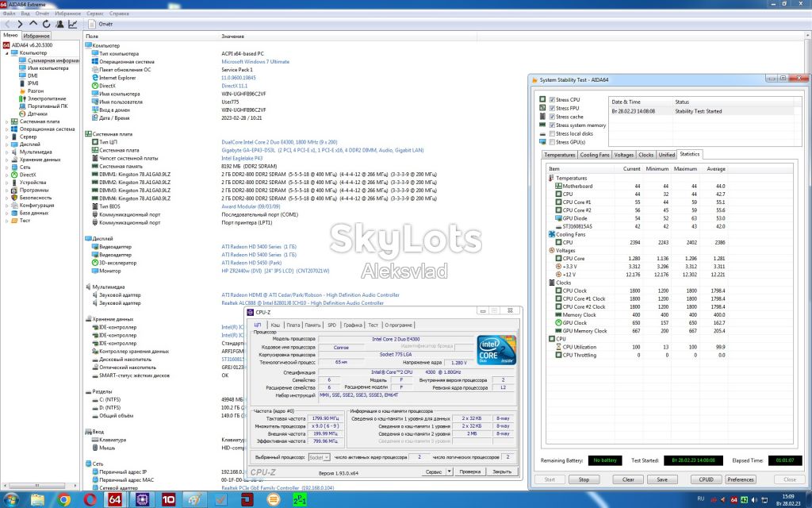Switch to the Unified tab
812x508 pixels.
click(666, 155)
